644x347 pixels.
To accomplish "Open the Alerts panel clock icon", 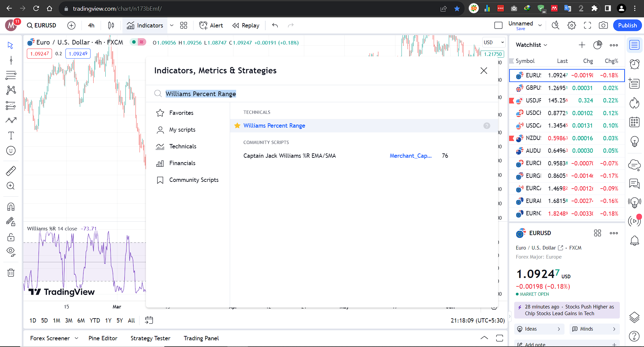I will coord(634,64).
